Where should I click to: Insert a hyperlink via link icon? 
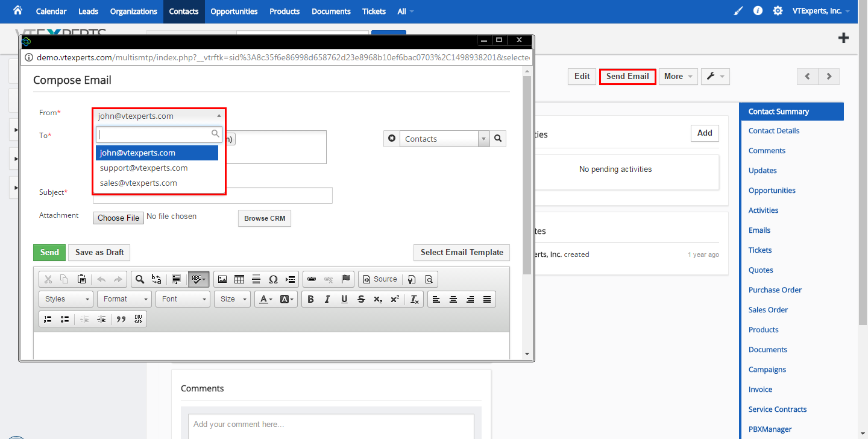click(x=312, y=279)
